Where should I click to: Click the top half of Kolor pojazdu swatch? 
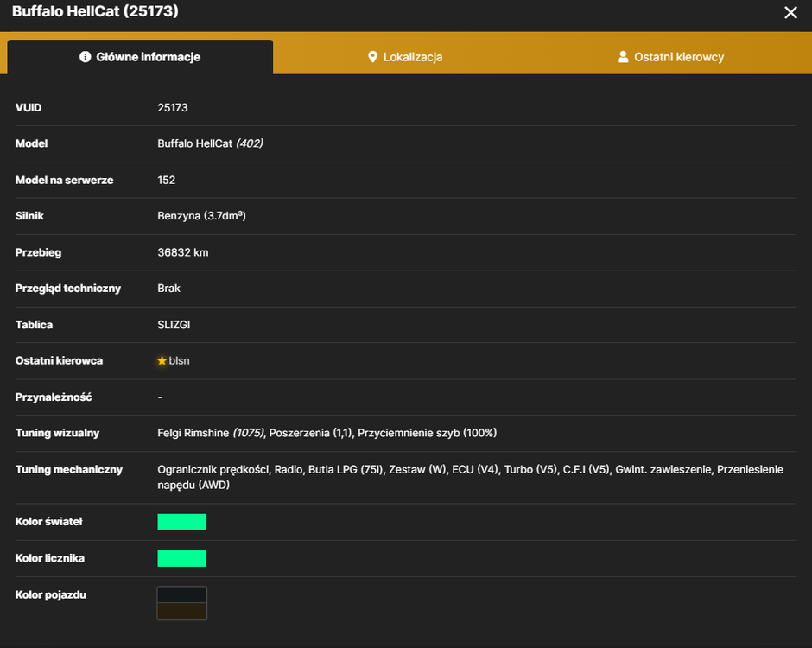pyautogui.click(x=181, y=594)
